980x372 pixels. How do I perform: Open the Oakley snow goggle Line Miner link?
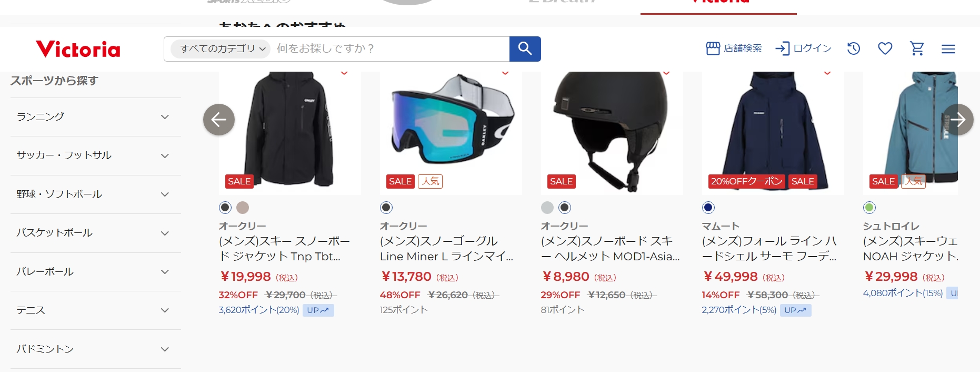pyautogui.click(x=446, y=249)
